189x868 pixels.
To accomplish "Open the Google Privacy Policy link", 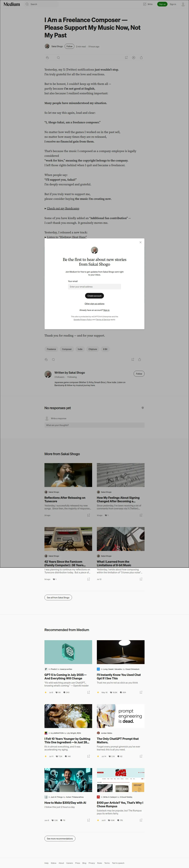I will [83, 319].
